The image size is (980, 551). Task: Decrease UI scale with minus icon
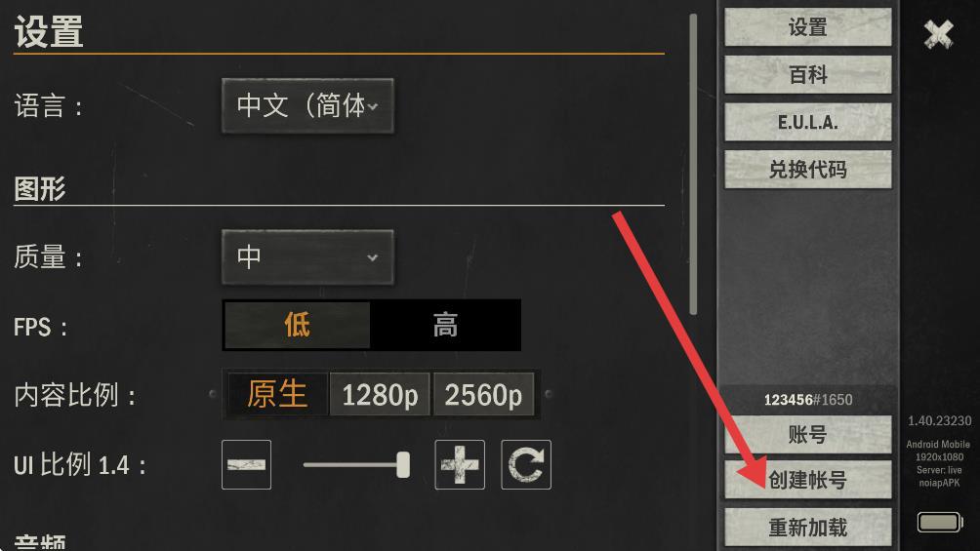pyautogui.click(x=246, y=465)
